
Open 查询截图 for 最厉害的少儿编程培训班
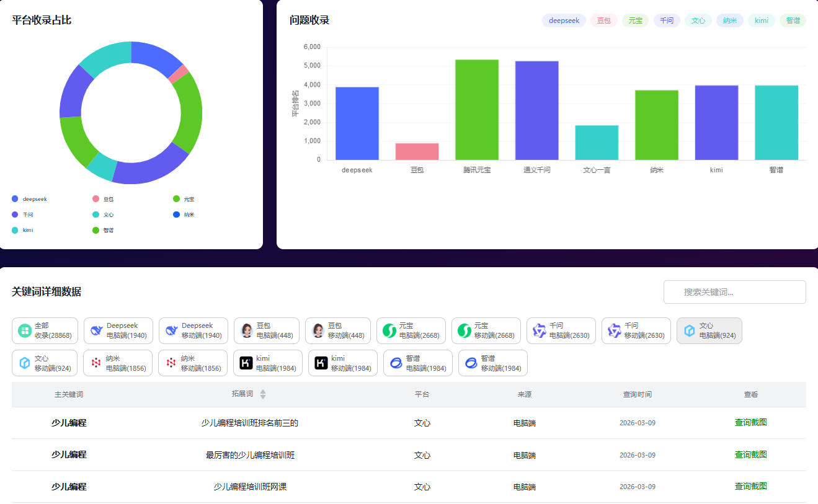click(751, 454)
